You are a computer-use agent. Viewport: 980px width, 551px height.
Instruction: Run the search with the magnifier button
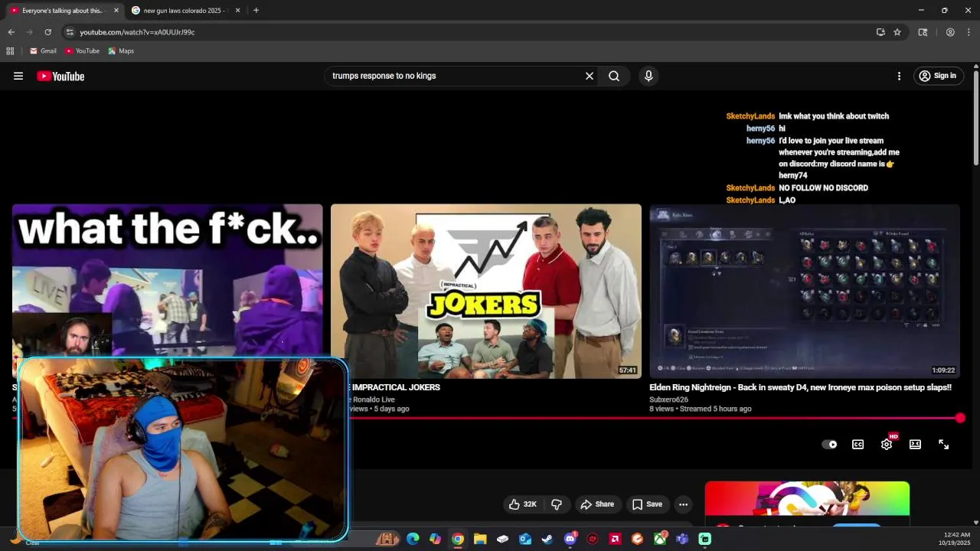coord(614,76)
